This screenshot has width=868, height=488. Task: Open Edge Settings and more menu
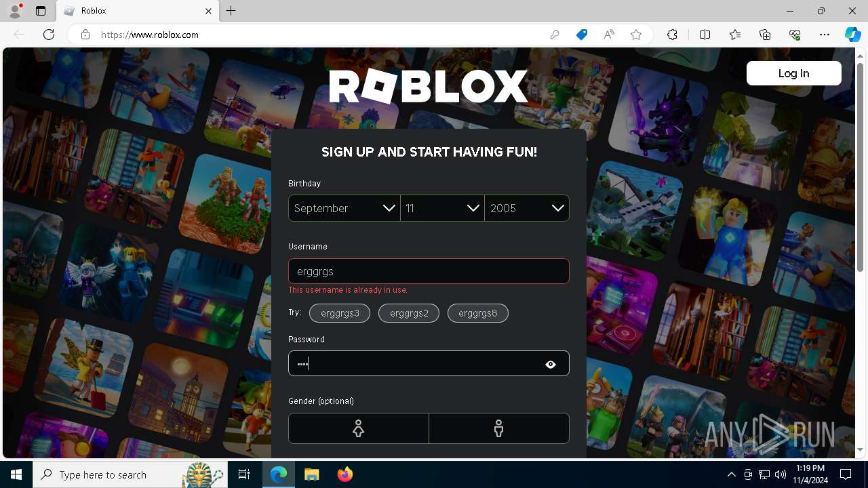pyautogui.click(x=825, y=35)
